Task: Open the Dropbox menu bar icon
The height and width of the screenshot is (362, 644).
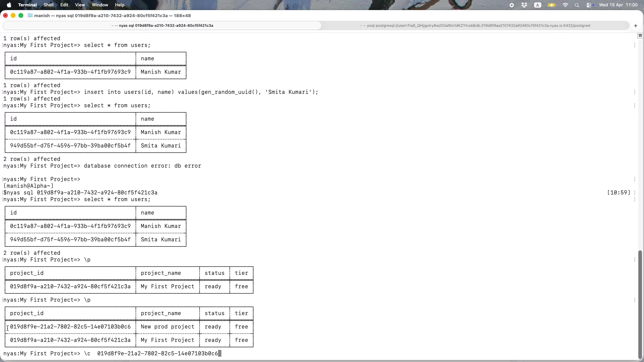Action: (x=524, y=5)
